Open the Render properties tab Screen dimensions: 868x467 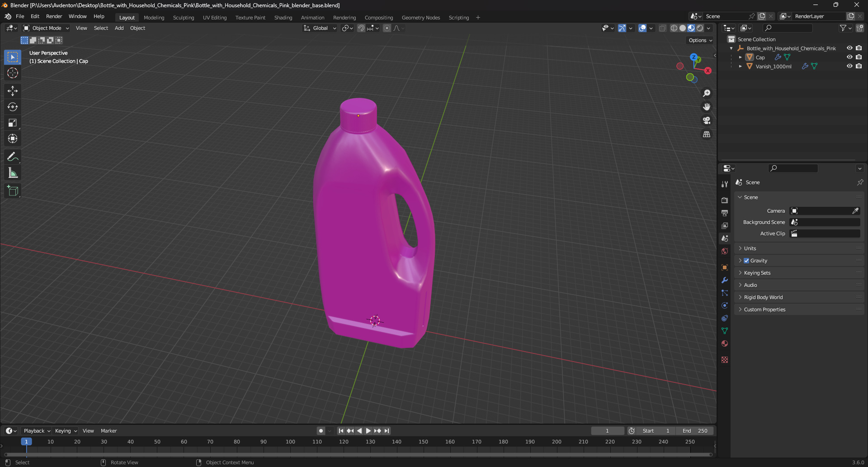coord(725,200)
